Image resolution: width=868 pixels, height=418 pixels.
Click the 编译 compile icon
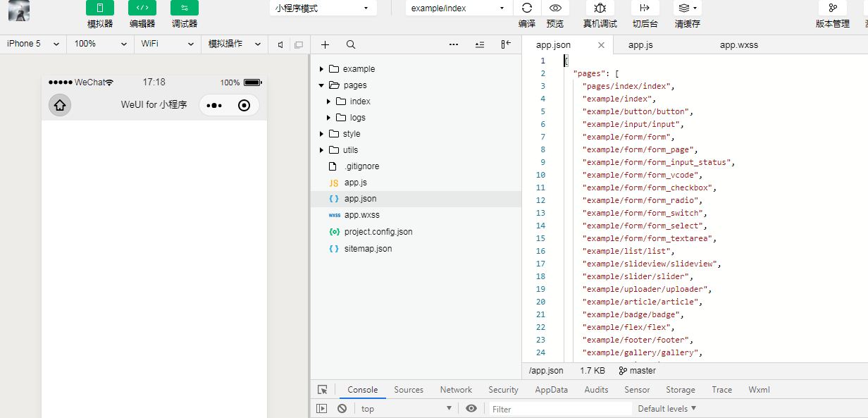(526, 9)
